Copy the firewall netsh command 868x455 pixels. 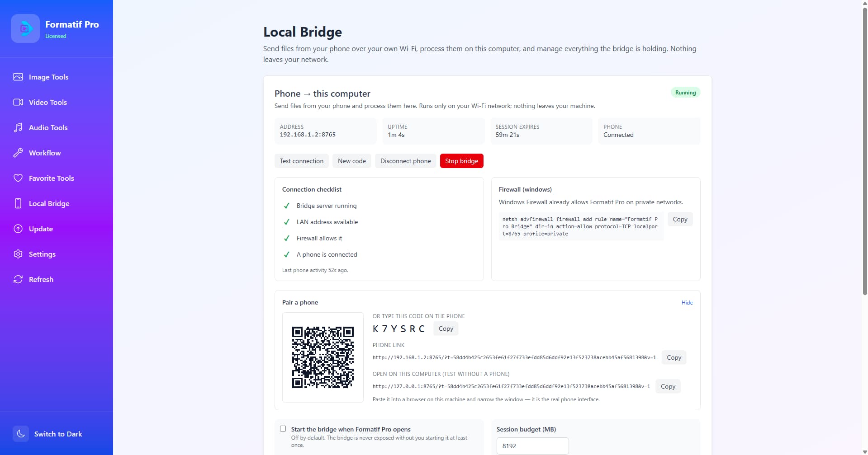point(680,219)
